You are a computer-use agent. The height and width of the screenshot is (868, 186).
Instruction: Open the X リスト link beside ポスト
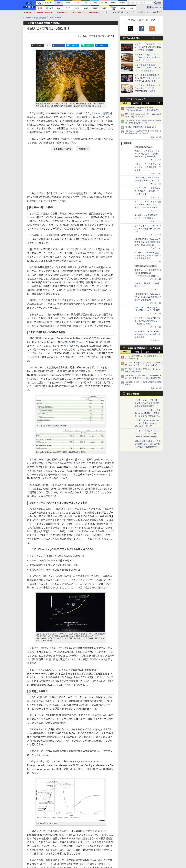(48, 45)
